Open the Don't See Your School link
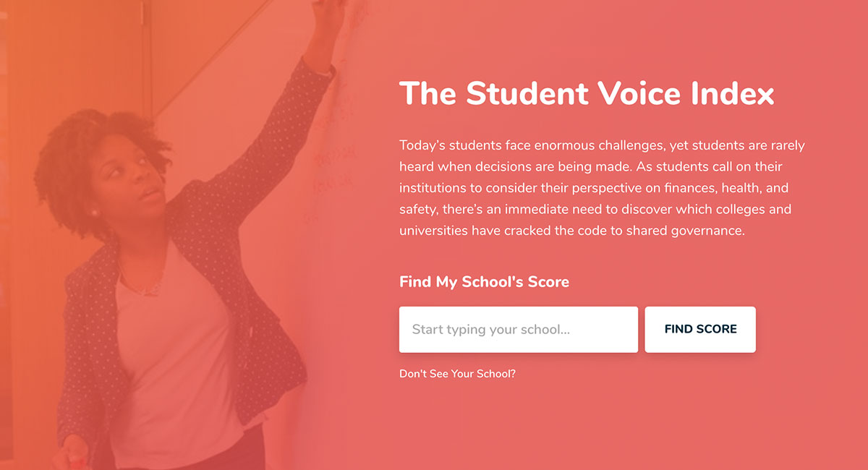 [457, 374]
